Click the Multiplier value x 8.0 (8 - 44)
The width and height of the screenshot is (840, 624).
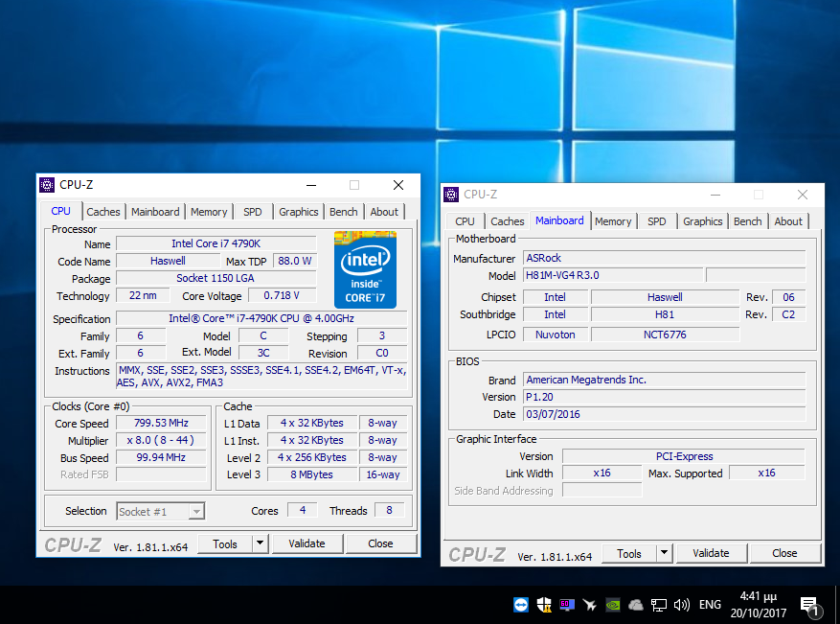[161, 440]
